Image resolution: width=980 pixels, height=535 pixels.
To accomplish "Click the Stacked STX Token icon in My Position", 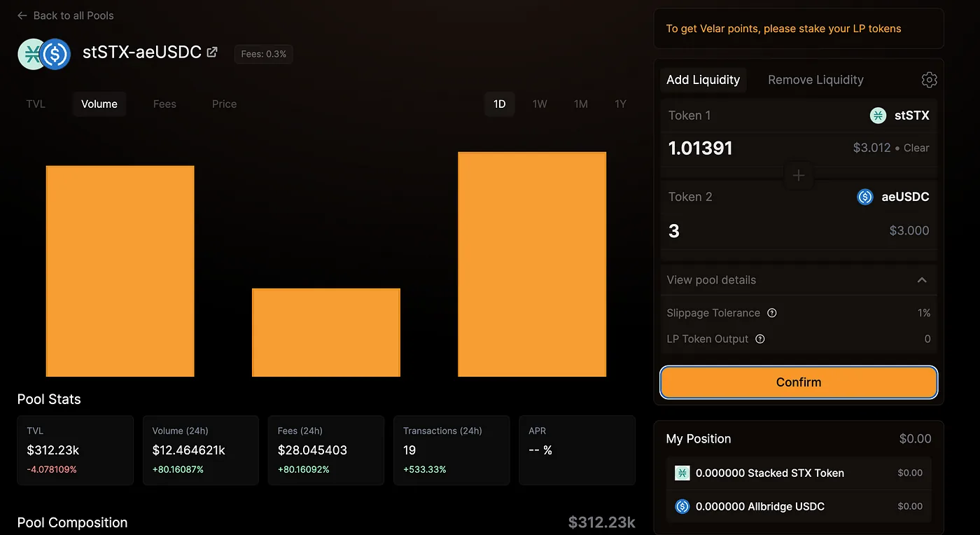I will coord(682,473).
